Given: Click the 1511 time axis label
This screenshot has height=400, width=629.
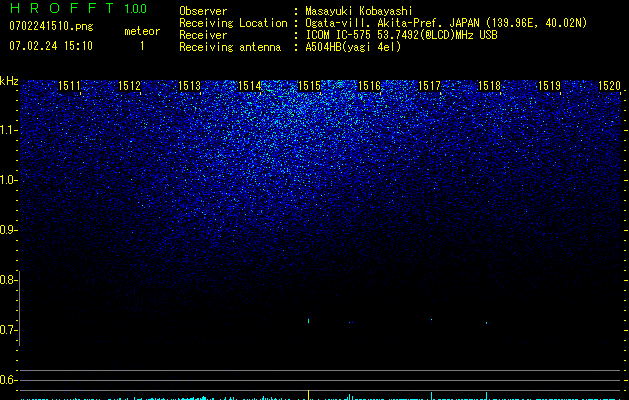Looking at the screenshot, I should pos(69,86).
